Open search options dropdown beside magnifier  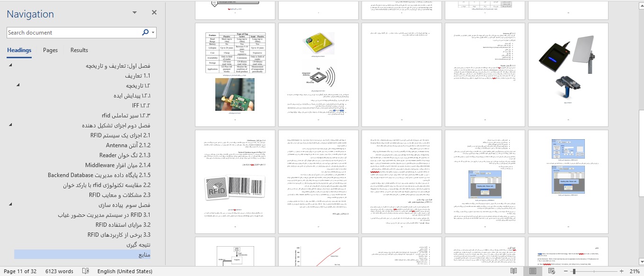click(x=153, y=33)
